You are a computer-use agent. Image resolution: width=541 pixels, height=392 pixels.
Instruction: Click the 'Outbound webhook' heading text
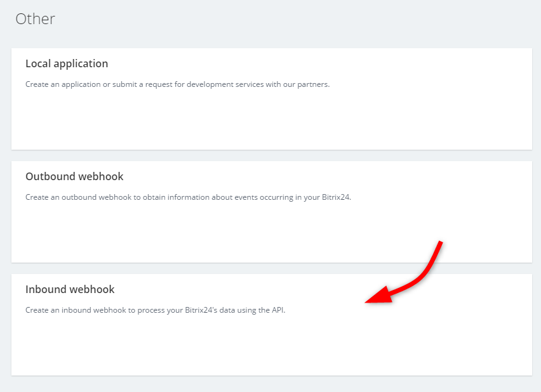[x=74, y=176]
